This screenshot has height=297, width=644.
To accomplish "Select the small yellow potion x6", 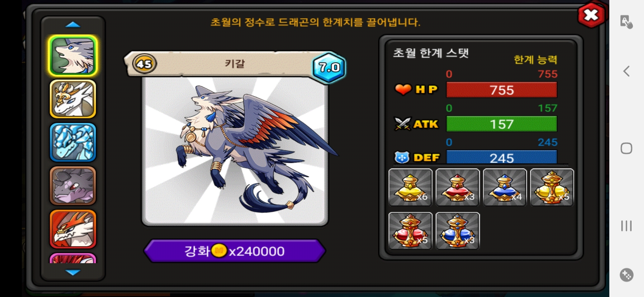I will click(410, 187).
